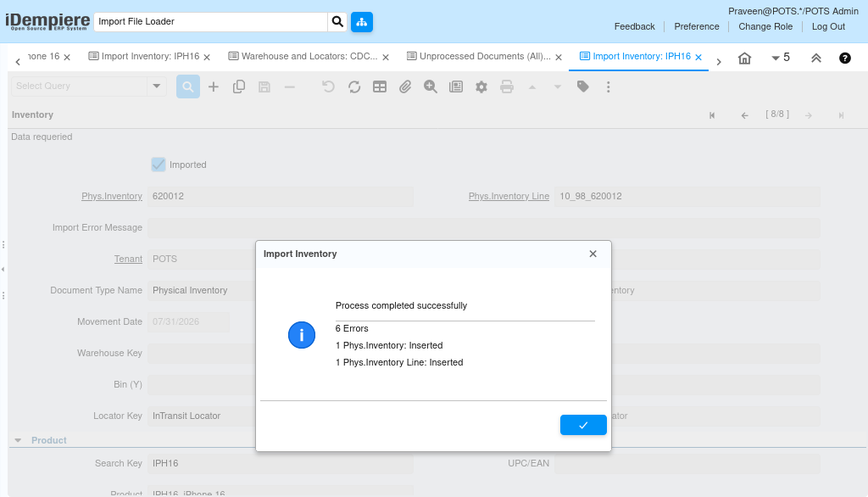Go to previous record arrow
868x497 pixels.
[744, 115]
